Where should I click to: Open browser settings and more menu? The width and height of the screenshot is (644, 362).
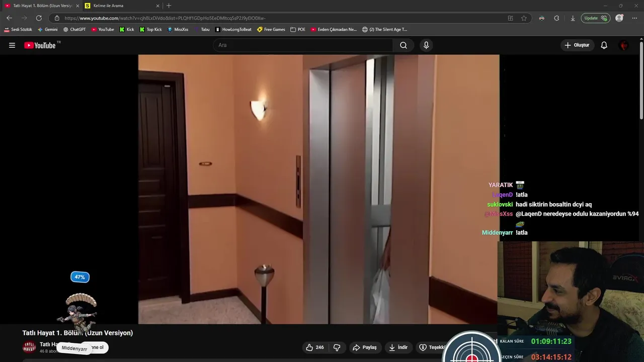[x=634, y=18]
